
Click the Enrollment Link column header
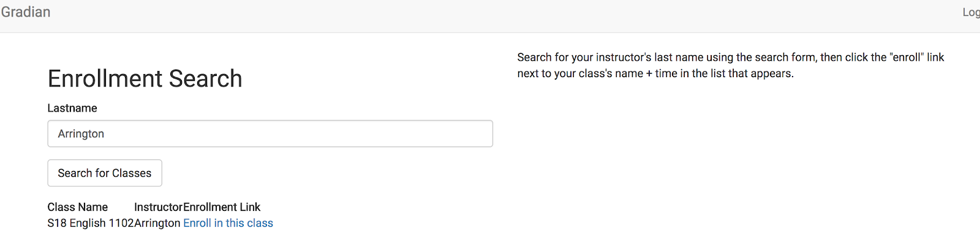(222, 207)
